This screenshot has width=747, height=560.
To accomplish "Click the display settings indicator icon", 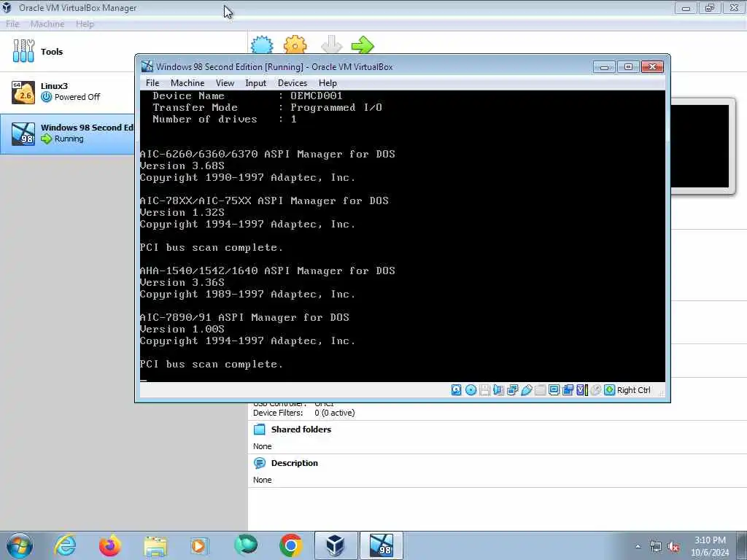I will pos(554,390).
